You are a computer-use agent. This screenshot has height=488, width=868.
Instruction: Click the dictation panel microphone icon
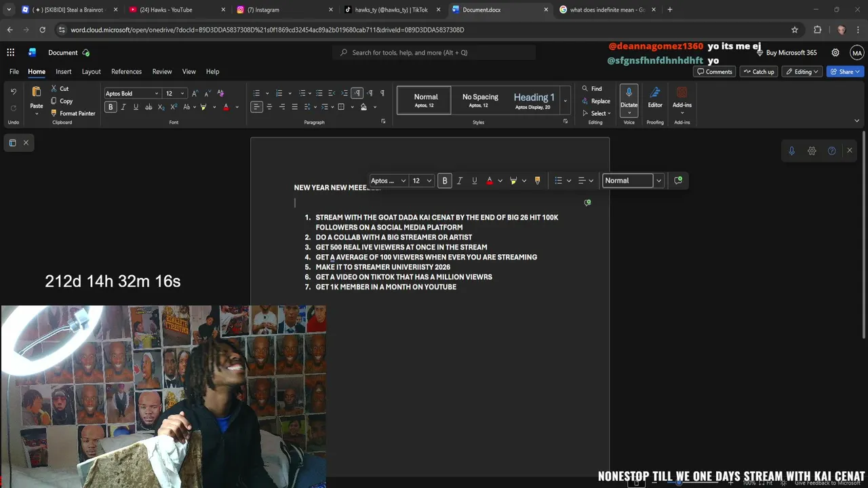click(x=791, y=150)
